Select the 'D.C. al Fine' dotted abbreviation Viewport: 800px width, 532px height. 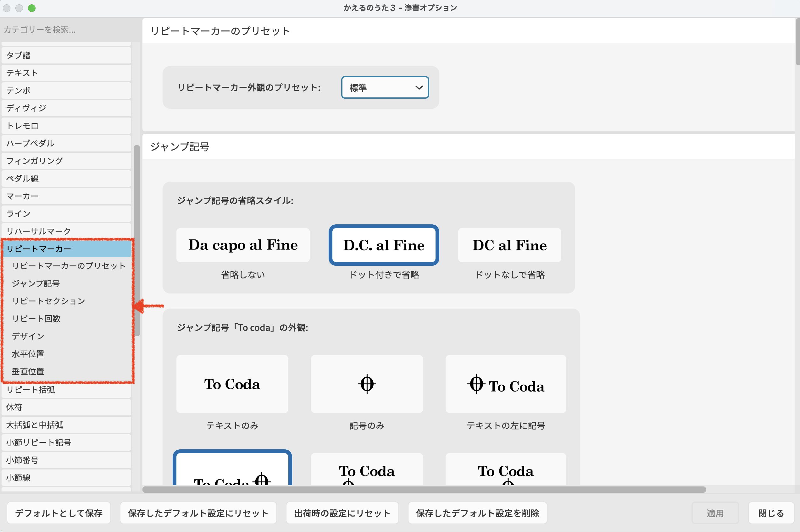click(x=384, y=245)
